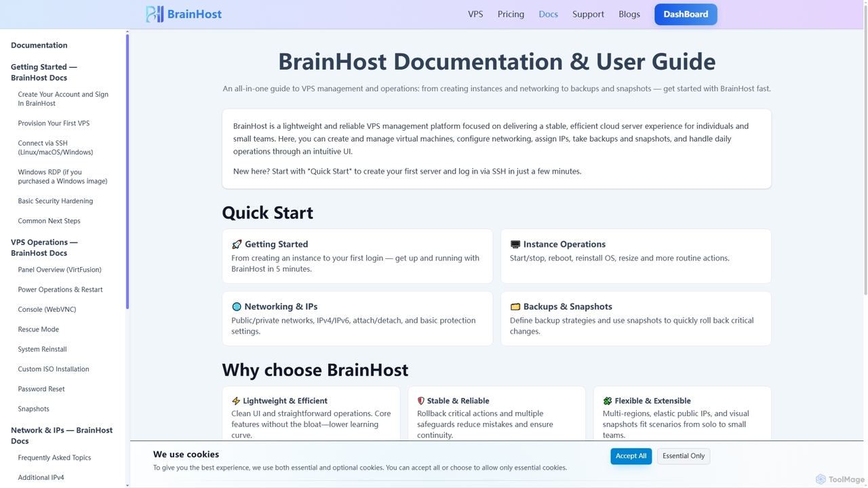
Task: Open the Getting Started quick start card
Action: [x=357, y=256]
